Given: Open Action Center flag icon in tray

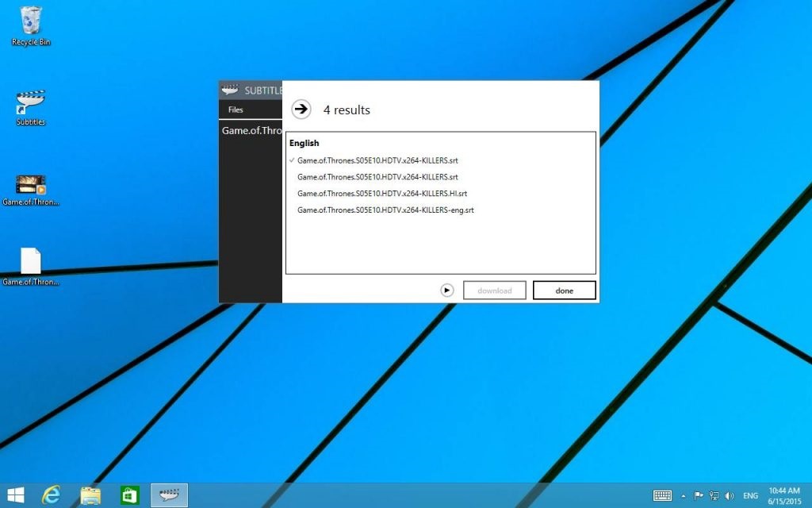Looking at the screenshot, I should point(698,495).
